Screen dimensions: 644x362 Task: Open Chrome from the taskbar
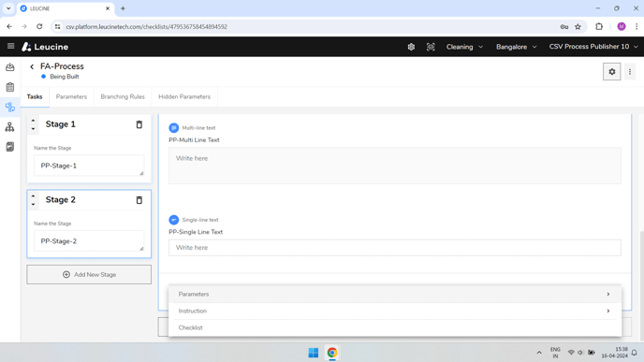pos(332,353)
